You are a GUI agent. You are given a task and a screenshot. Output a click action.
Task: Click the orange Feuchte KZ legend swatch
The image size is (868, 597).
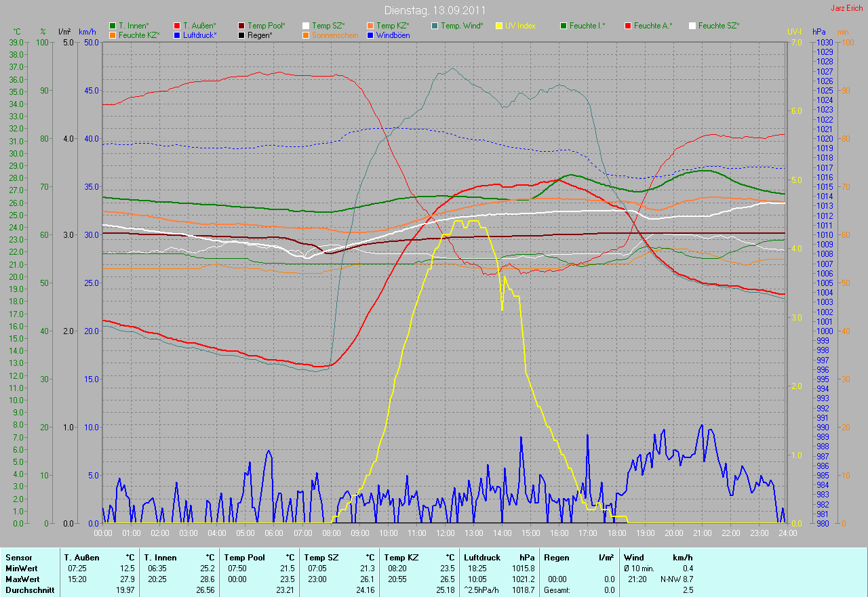(113, 35)
